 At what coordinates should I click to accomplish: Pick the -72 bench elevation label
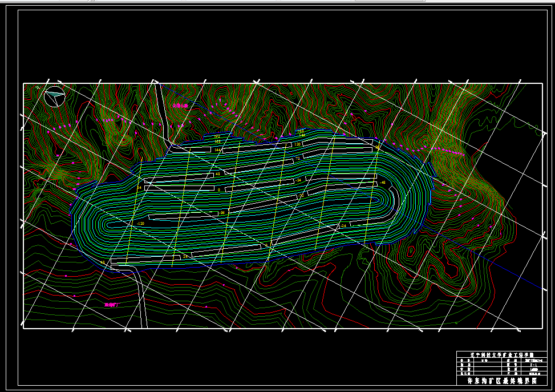tap(301, 195)
